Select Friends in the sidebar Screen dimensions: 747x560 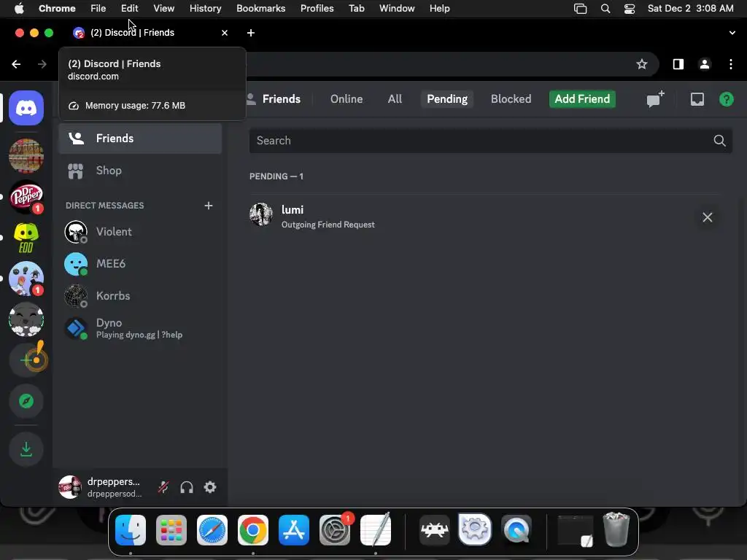tap(141, 139)
